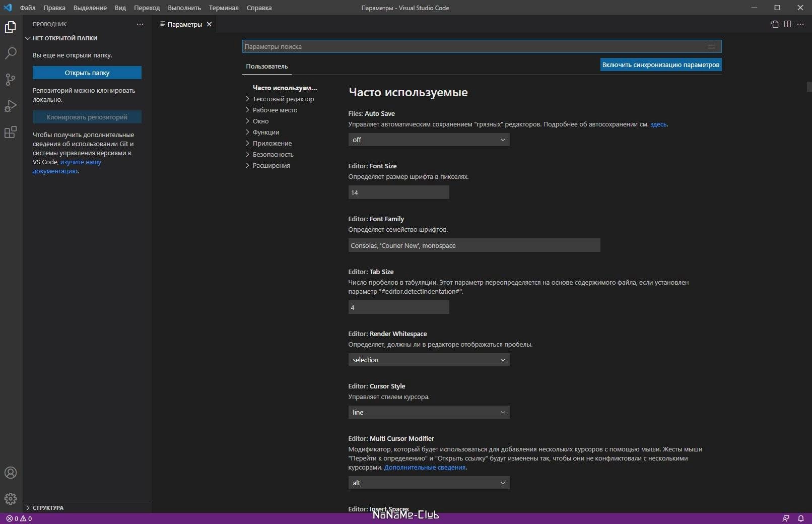Open editor more actions ellipsis
The height and width of the screenshot is (524, 812).
[x=800, y=24]
